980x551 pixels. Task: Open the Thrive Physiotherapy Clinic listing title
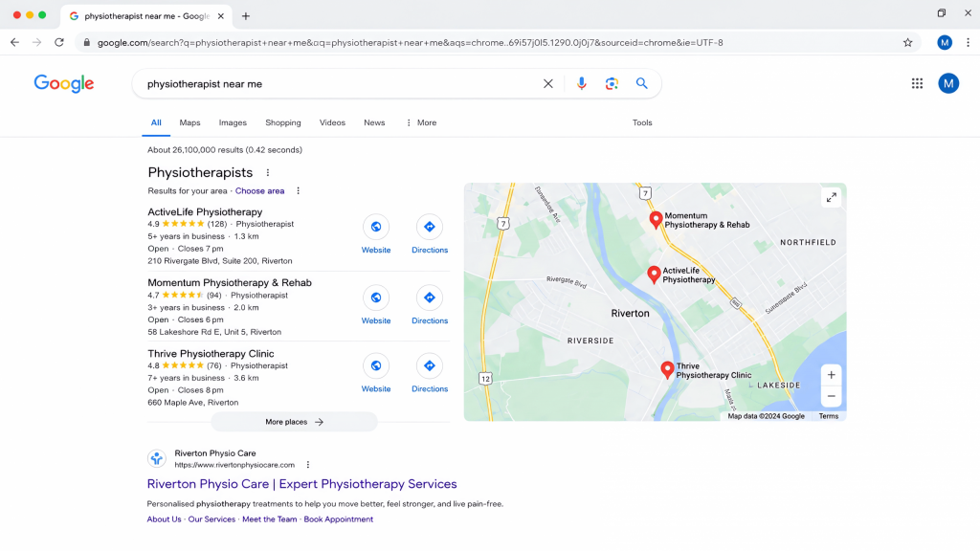211,354
